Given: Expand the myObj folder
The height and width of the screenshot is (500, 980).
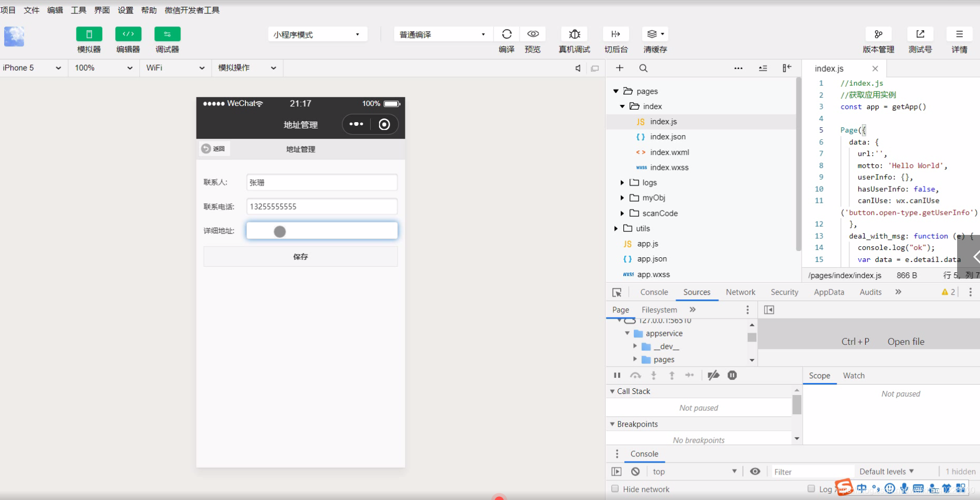Looking at the screenshot, I should point(622,198).
